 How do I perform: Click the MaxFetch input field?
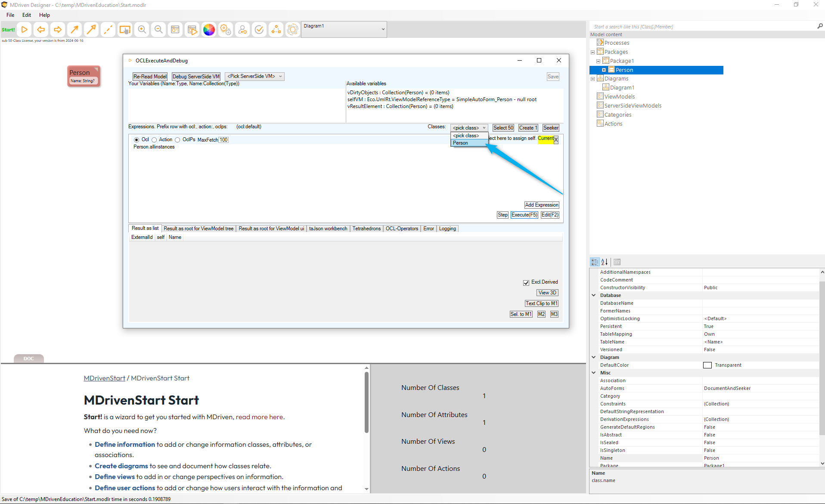pos(223,140)
